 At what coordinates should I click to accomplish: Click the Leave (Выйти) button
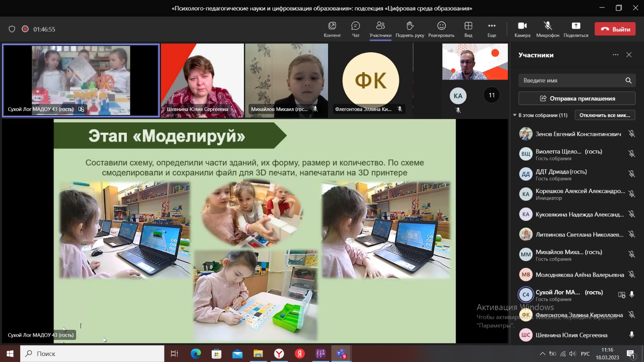[x=615, y=29]
